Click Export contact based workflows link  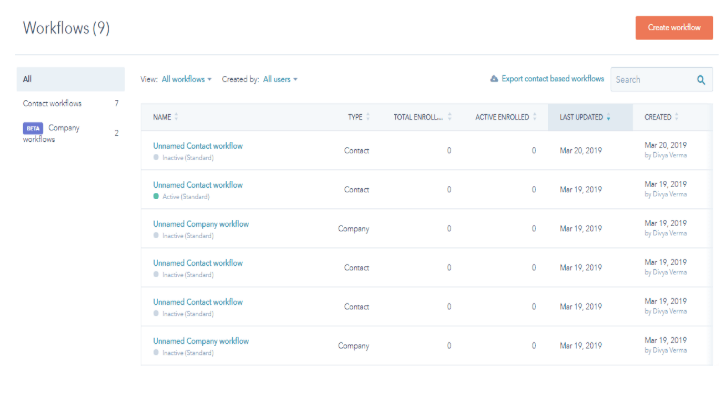(552, 79)
